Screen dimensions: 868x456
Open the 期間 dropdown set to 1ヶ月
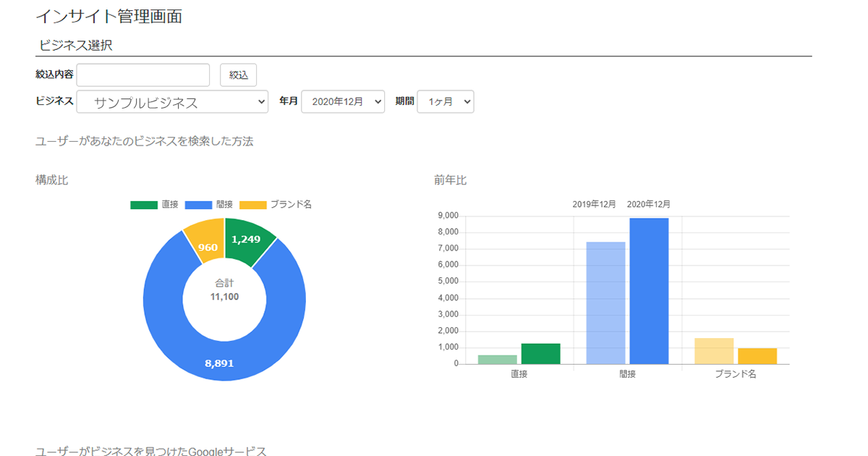pos(446,102)
